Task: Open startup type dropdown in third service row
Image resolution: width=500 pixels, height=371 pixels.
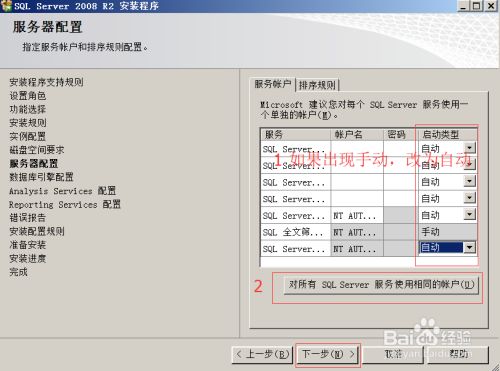Action: pos(470,181)
